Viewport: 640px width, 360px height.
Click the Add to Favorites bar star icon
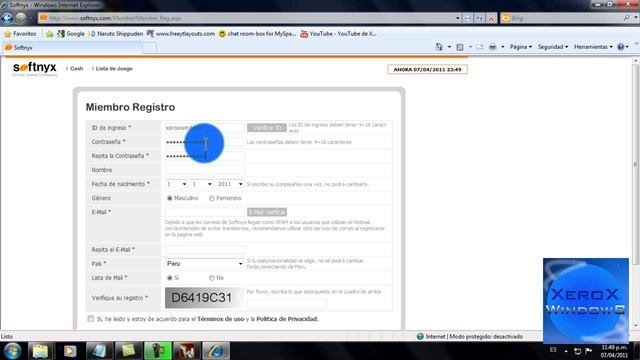50,34
